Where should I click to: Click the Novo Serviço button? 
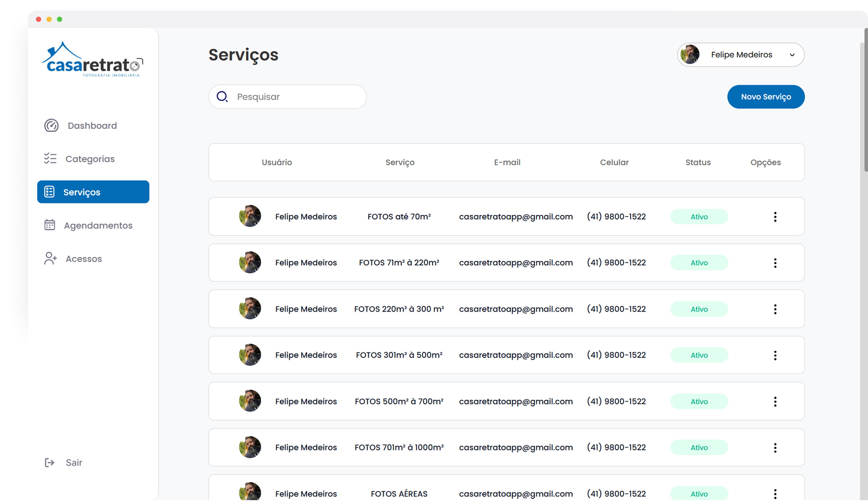point(766,97)
